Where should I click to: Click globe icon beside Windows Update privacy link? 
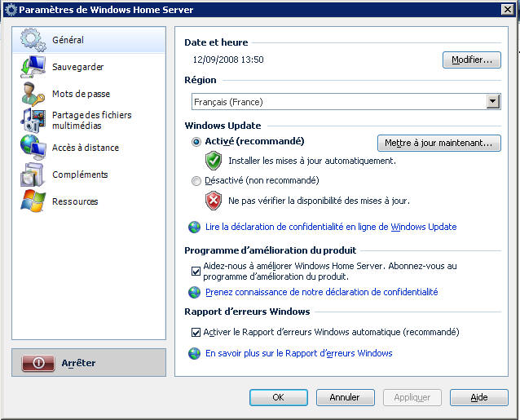[x=194, y=227]
